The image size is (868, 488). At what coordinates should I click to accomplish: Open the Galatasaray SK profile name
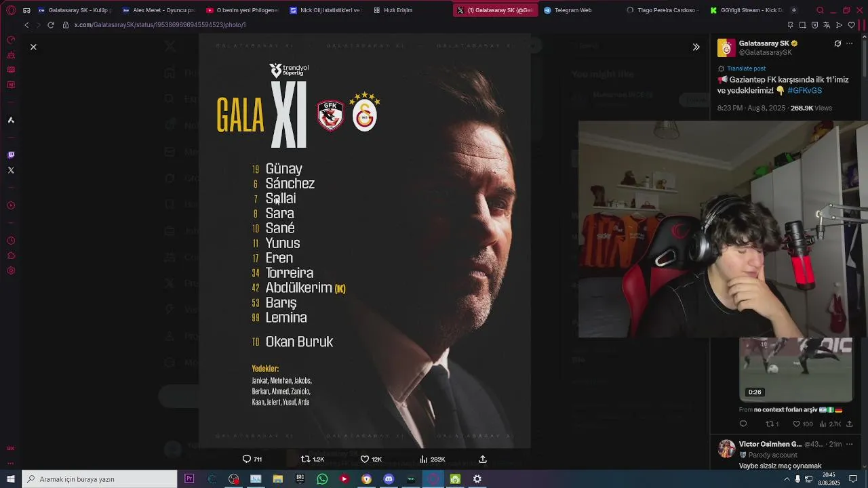[764, 43]
